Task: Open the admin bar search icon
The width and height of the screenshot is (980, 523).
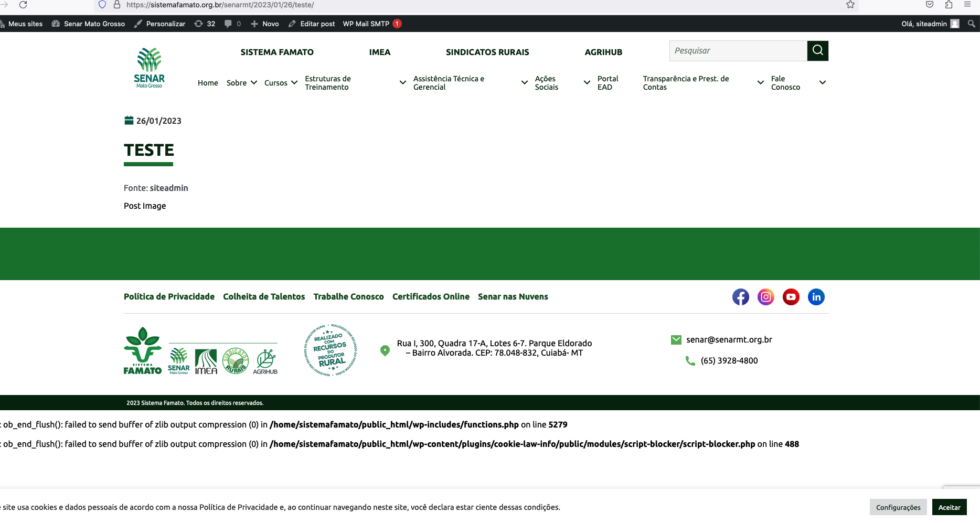Action: pos(972,24)
